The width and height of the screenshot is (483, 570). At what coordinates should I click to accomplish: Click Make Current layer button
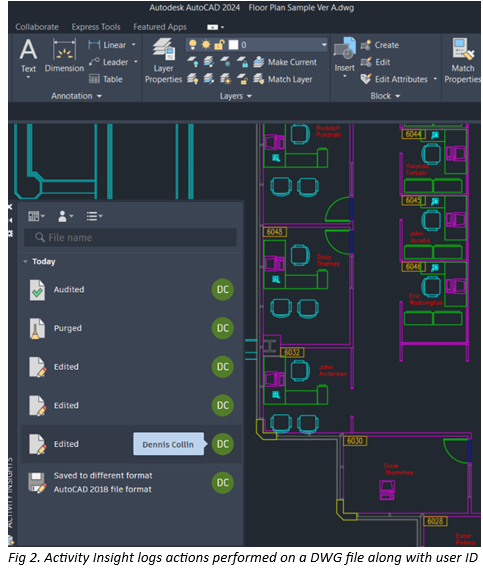click(285, 62)
